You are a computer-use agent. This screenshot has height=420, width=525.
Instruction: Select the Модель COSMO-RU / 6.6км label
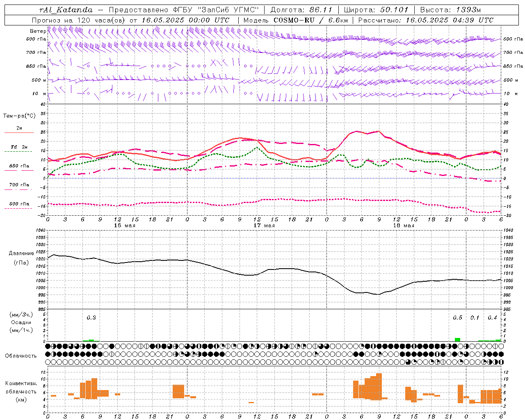[x=296, y=20]
